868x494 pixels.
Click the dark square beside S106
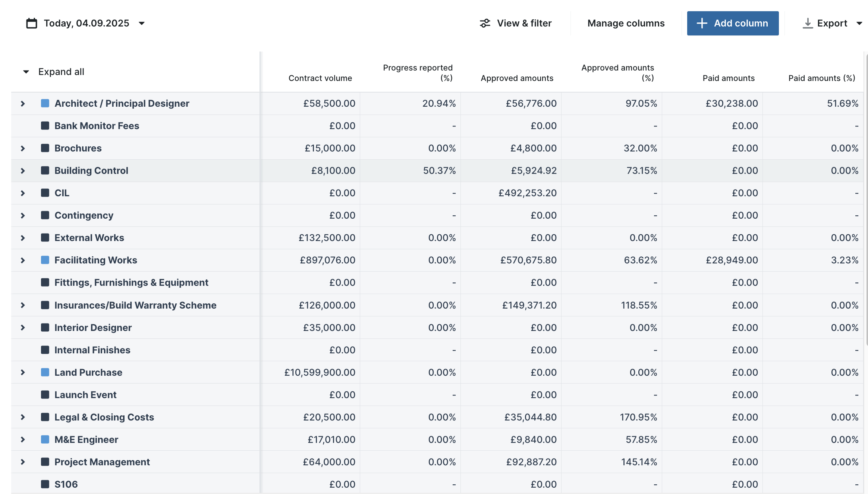coord(45,484)
